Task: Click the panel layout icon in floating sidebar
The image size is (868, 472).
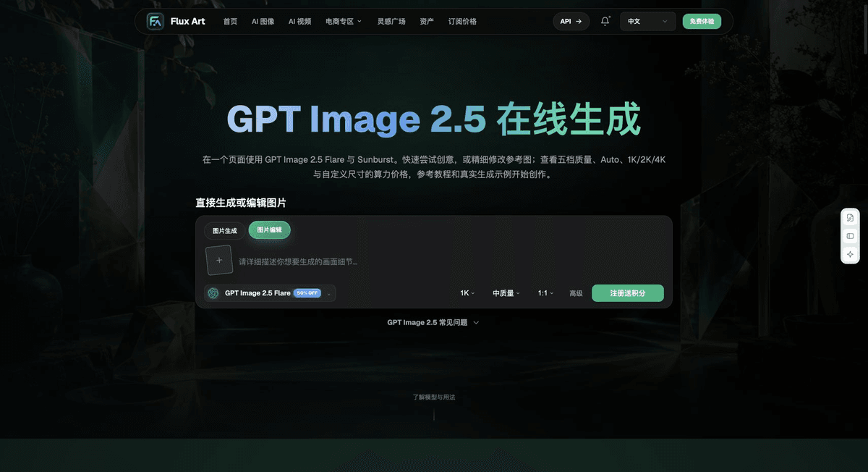Action: pos(850,236)
